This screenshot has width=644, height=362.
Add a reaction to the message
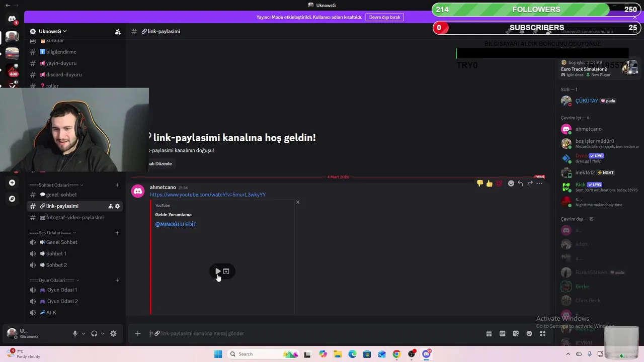tap(511, 184)
